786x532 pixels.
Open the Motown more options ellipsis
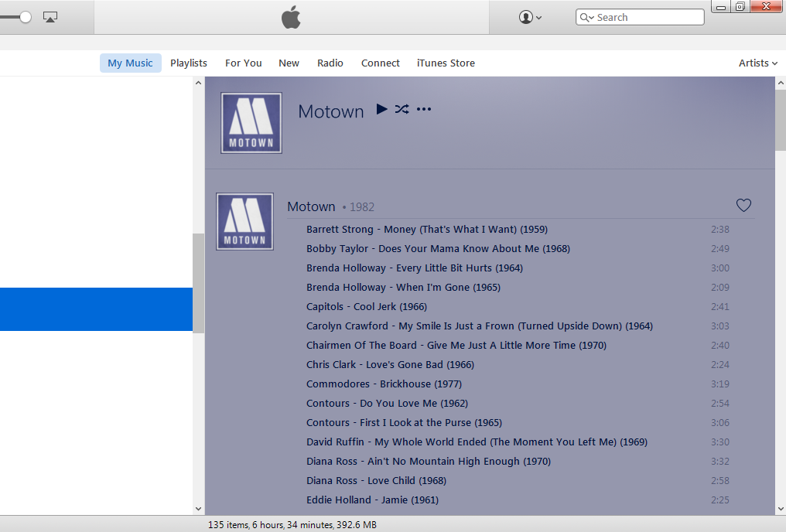[x=424, y=109]
